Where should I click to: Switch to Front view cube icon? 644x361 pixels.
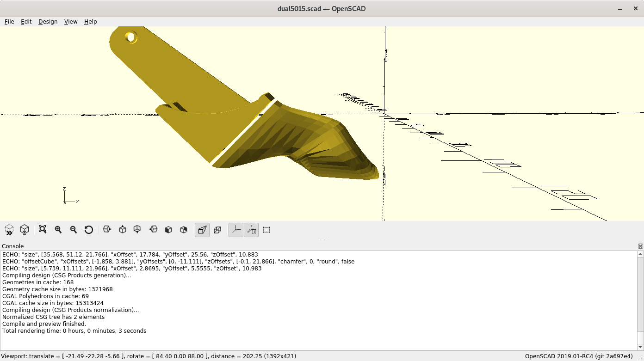coord(168,230)
